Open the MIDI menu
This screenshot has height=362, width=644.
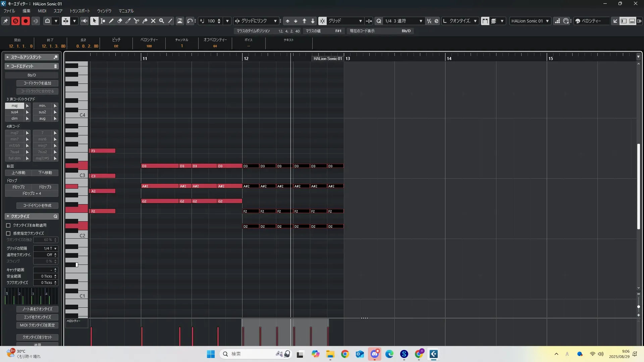42,11
